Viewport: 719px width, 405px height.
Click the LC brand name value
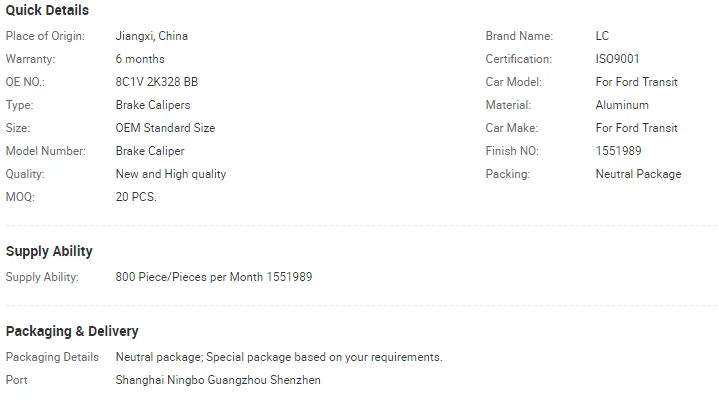pyautogui.click(x=602, y=36)
